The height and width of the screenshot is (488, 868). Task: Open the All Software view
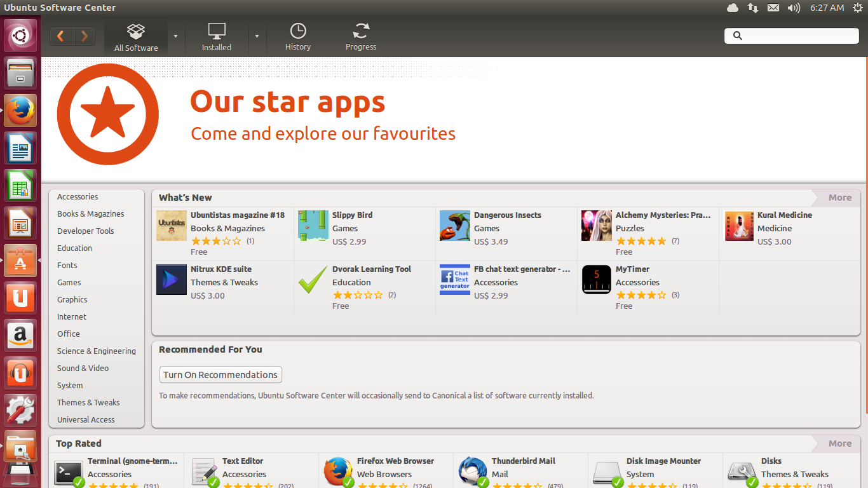(136, 37)
